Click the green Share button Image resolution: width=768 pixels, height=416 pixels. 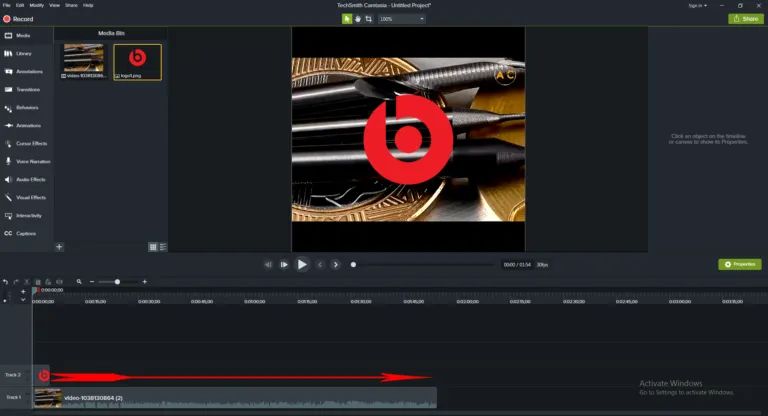coord(745,18)
